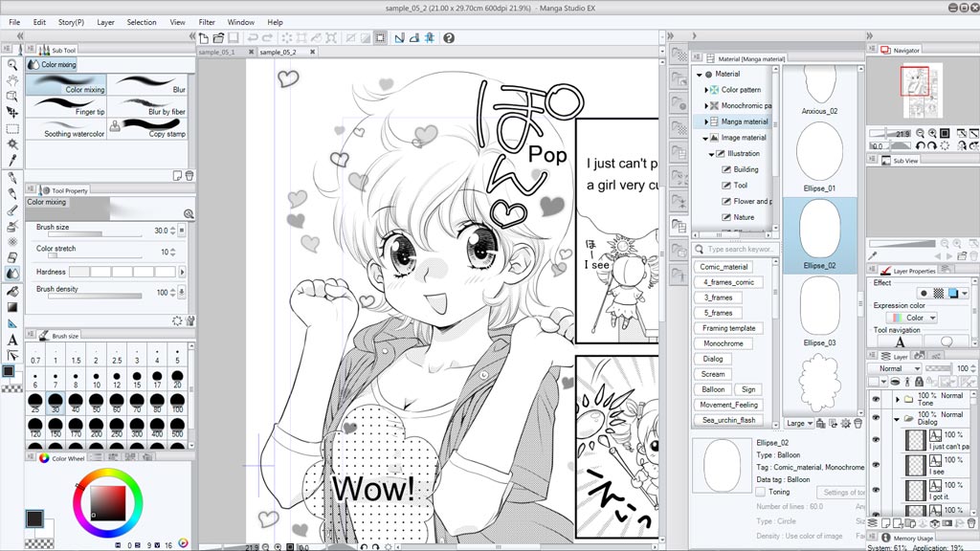
Task: Click the Framing template tag button
Action: point(729,328)
